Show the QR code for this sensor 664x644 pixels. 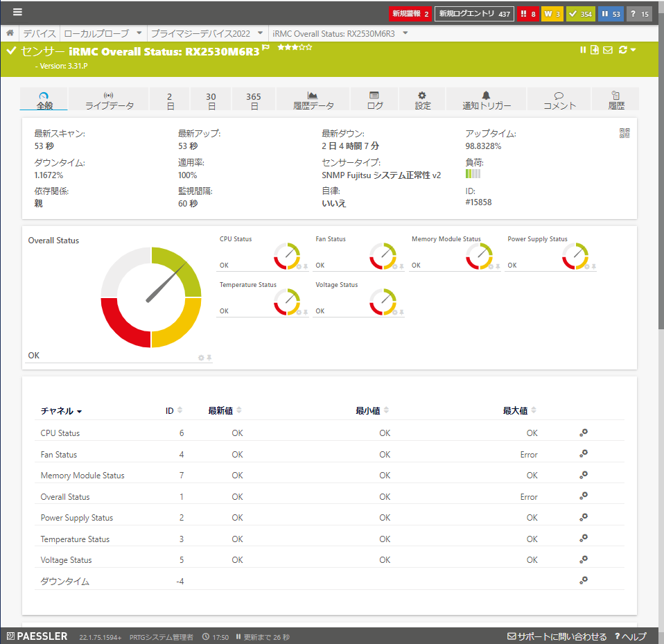[x=624, y=133]
